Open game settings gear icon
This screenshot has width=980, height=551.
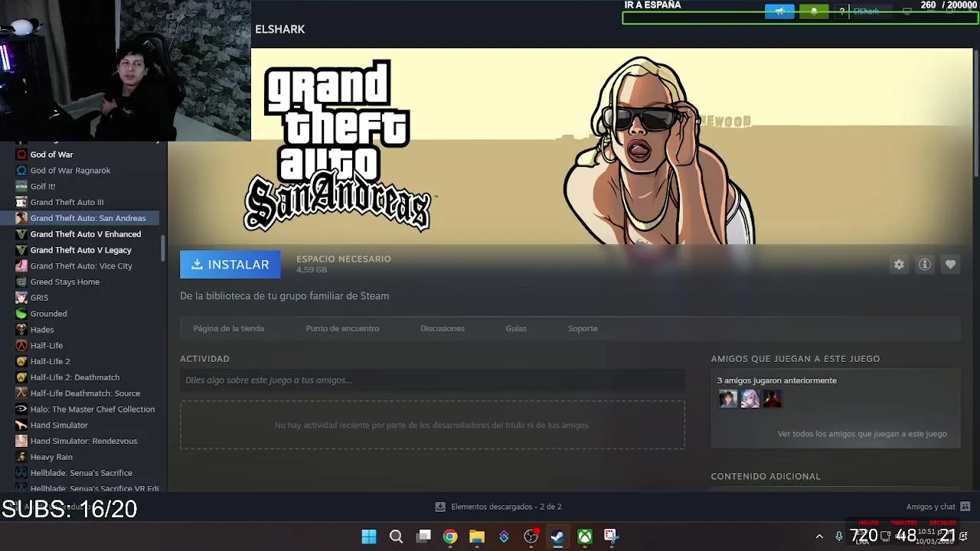(x=899, y=265)
